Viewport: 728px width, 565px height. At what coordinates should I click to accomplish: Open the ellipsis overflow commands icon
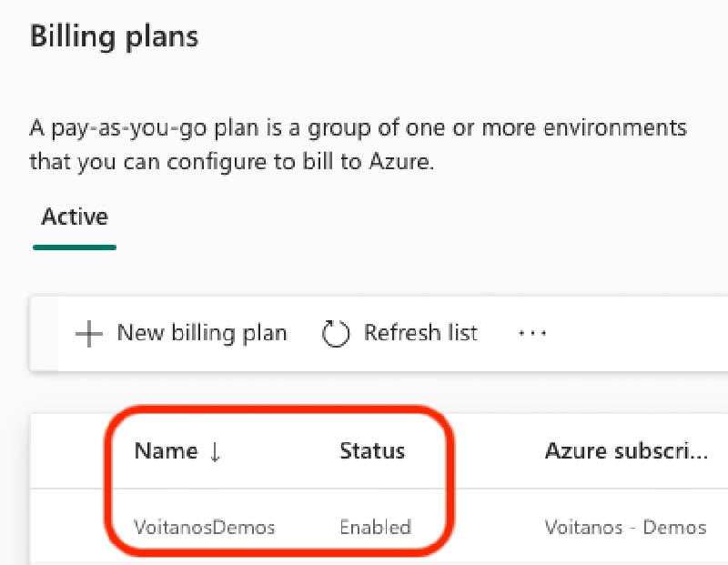(x=532, y=333)
